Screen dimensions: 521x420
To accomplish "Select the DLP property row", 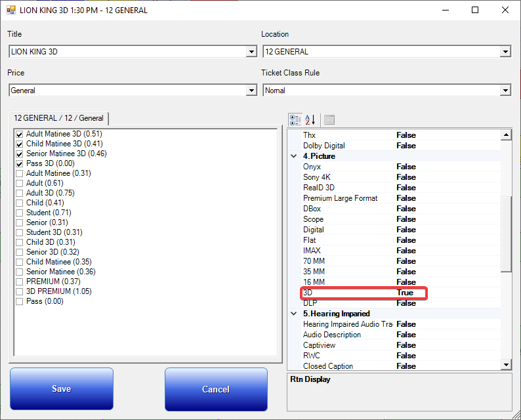I will click(401, 303).
